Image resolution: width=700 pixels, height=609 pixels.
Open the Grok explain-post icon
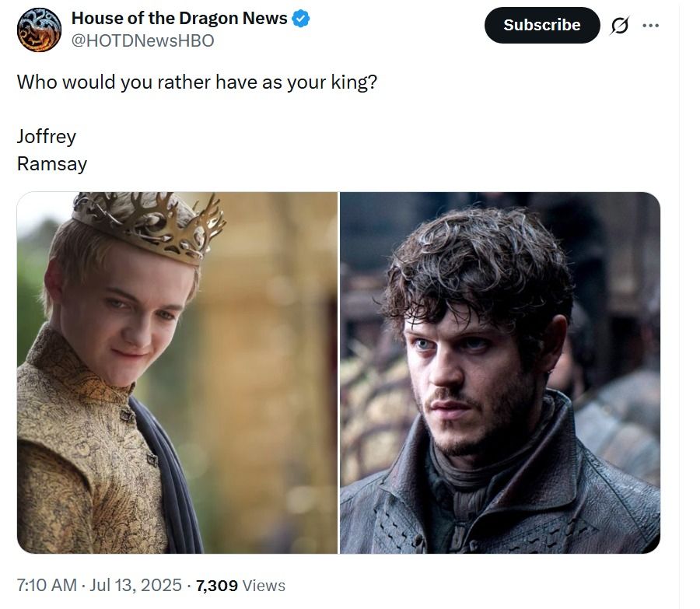[x=620, y=26]
